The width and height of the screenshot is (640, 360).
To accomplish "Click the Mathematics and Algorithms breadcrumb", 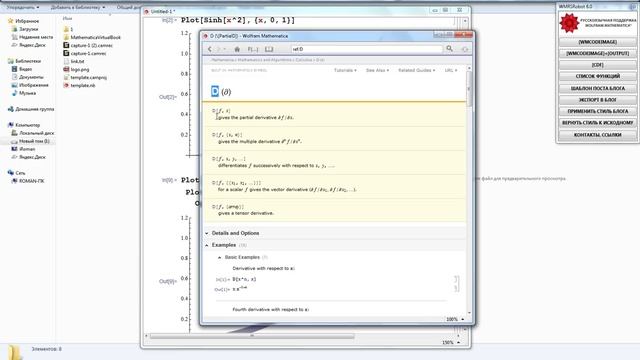I will pyautogui.click(x=265, y=60).
